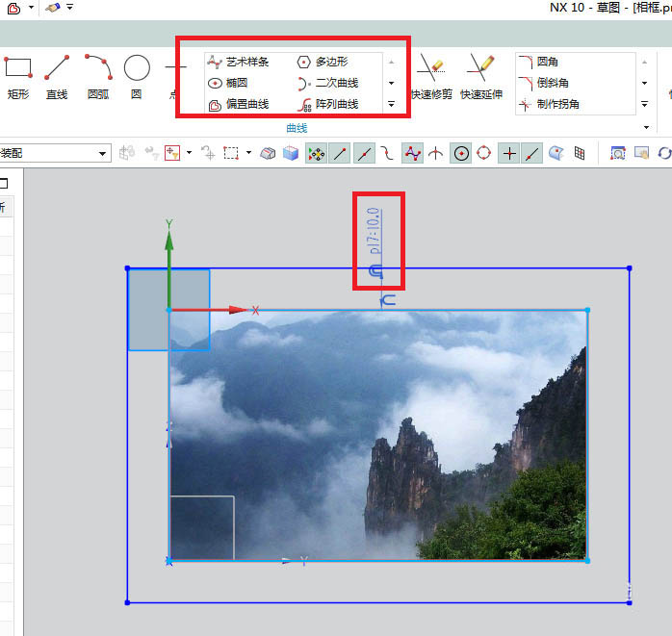Click the grey sheet body display icon

pos(268,153)
